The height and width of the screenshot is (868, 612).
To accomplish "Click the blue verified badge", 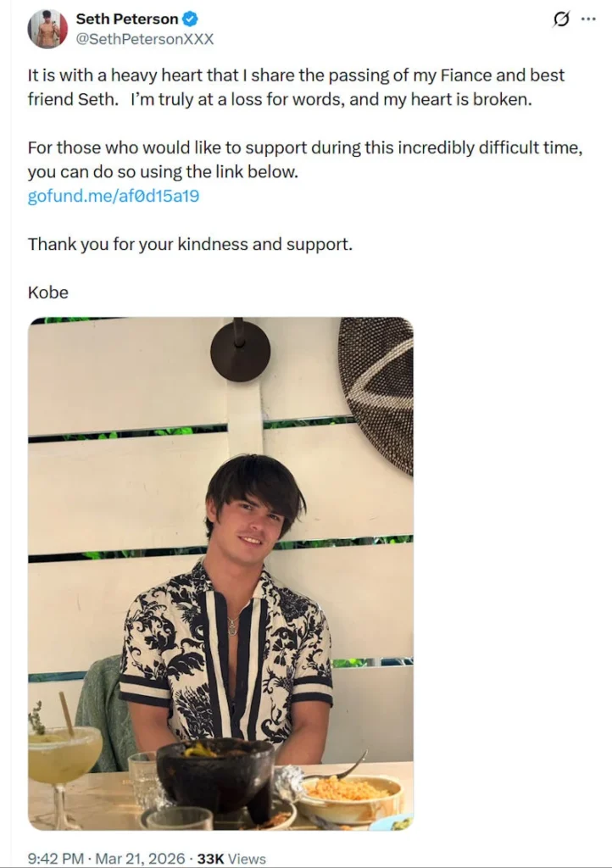I will pos(191,19).
